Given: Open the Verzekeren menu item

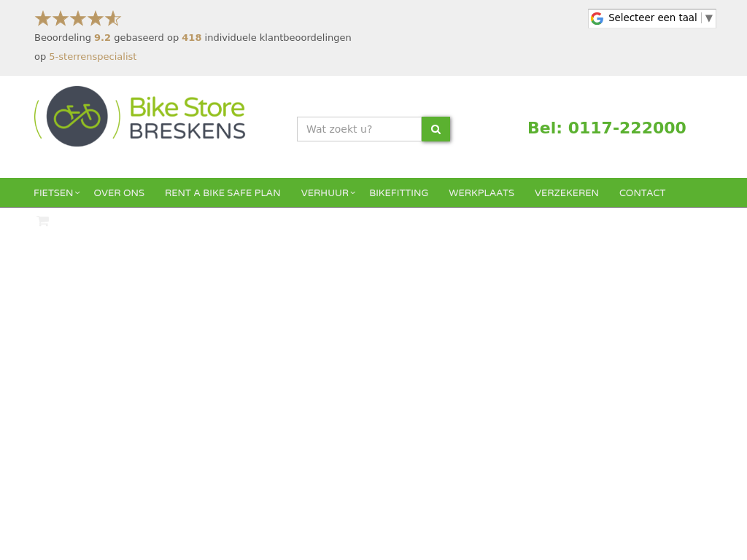Looking at the screenshot, I should point(566,192).
